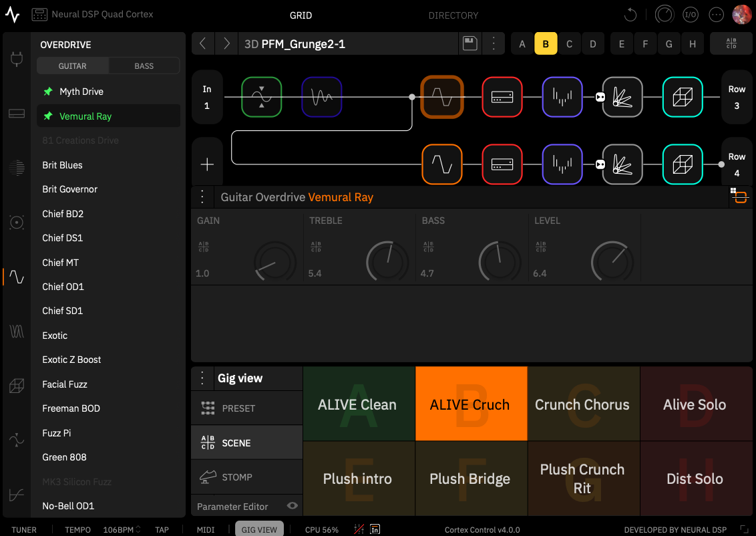Select the overdrive waveform category icon in sidebar

pyautogui.click(x=17, y=277)
